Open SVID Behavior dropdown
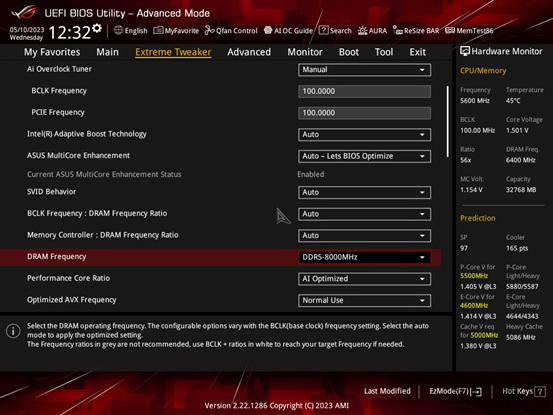 (x=364, y=193)
